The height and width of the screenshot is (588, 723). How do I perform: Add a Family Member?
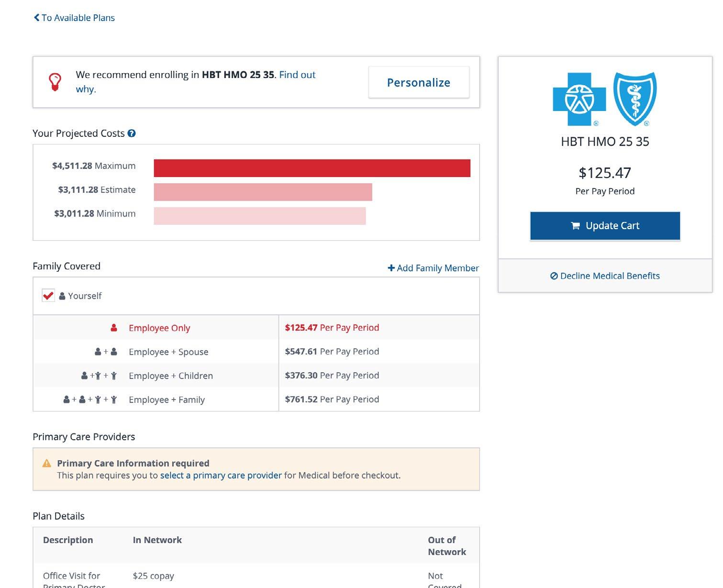click(433, 268)
